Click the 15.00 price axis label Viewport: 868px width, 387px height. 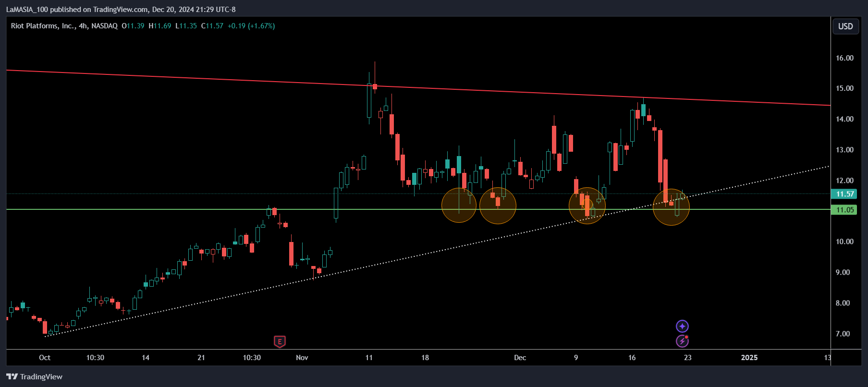844,88
